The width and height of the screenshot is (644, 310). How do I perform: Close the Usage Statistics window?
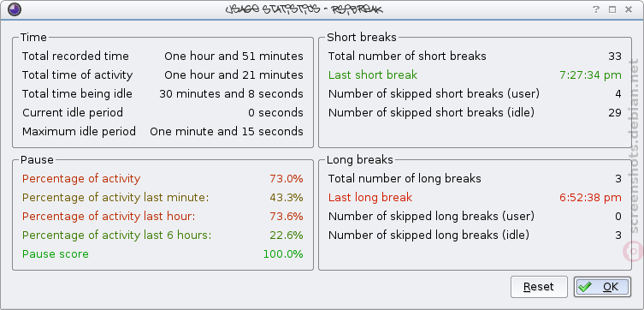point(628,9)
